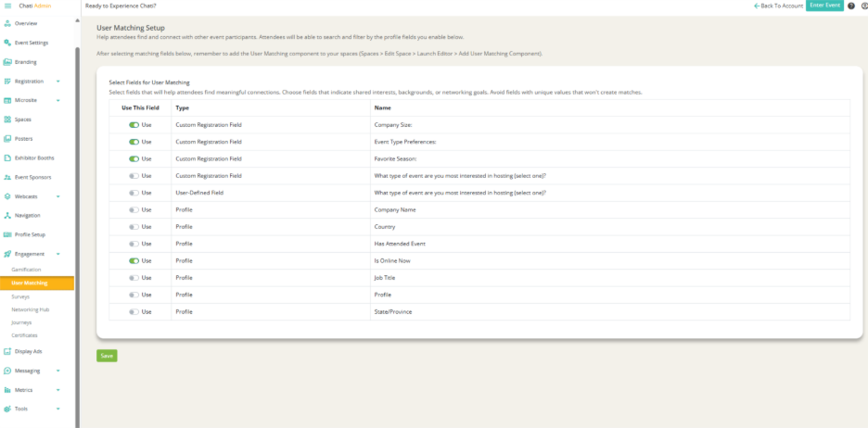Open Networking Hub submenu item

[29, 309]
